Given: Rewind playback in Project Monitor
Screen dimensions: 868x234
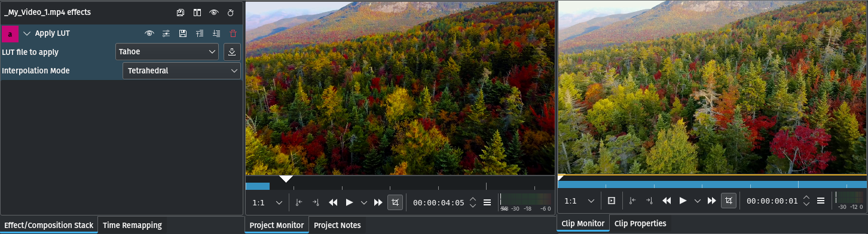Looking at the screenshot, I should pos(334,202).
